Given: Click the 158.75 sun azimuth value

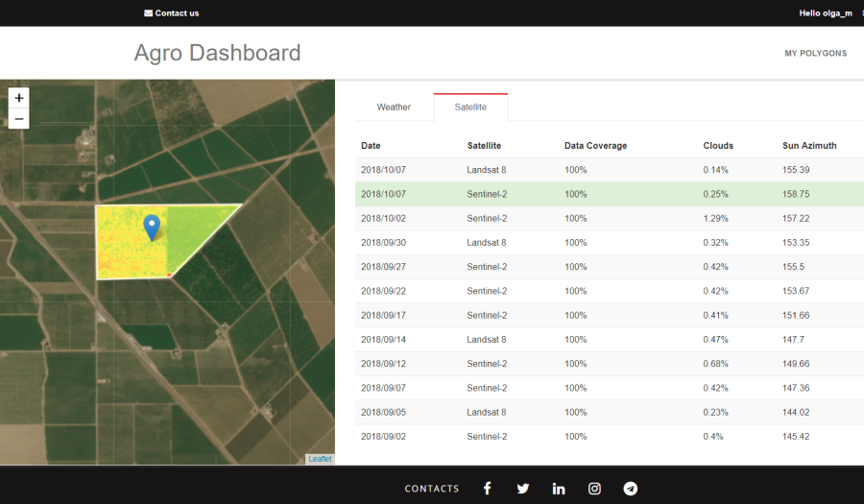Looking at the screenshot, I should pos(796,194).
